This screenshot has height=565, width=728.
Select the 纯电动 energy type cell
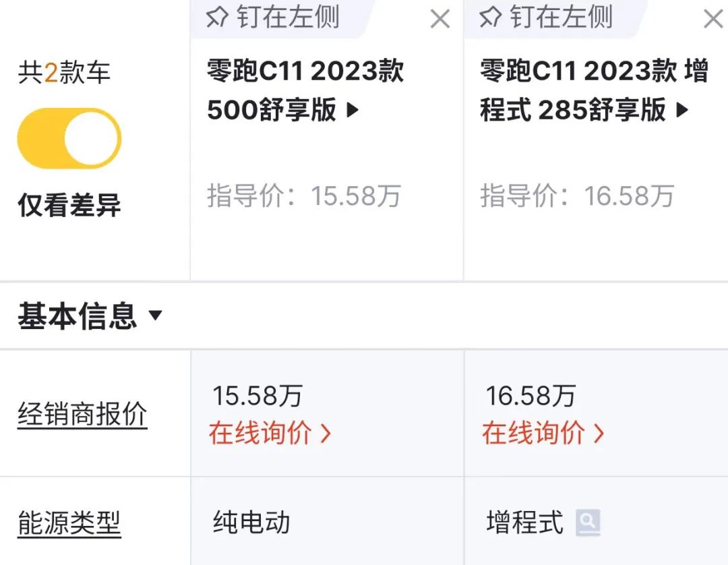pyautogui.click(x=251, y=523)
